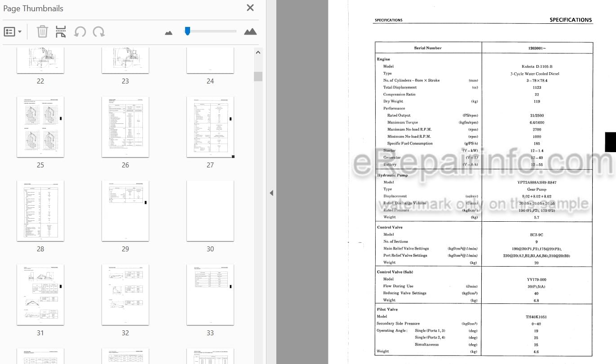
Task: Select page 25 thumbnail
Action: pyautogui.click(x=40, y=127)
